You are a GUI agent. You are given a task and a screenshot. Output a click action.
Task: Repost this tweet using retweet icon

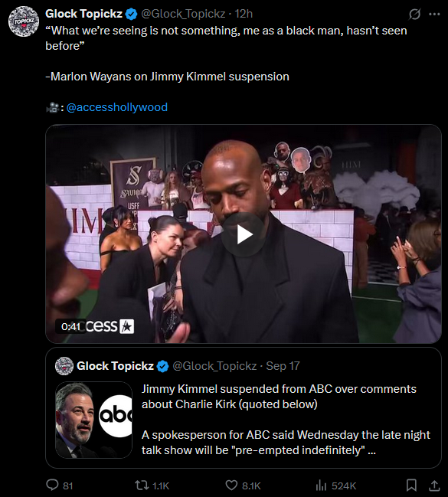pyautogui.click(x=140, y=486)
